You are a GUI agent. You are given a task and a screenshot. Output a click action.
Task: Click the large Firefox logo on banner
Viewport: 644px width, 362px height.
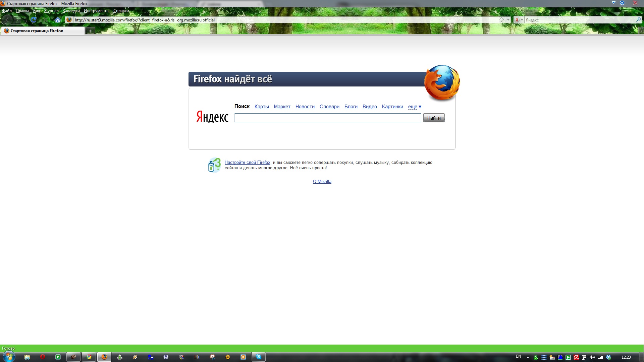point(442,83)
